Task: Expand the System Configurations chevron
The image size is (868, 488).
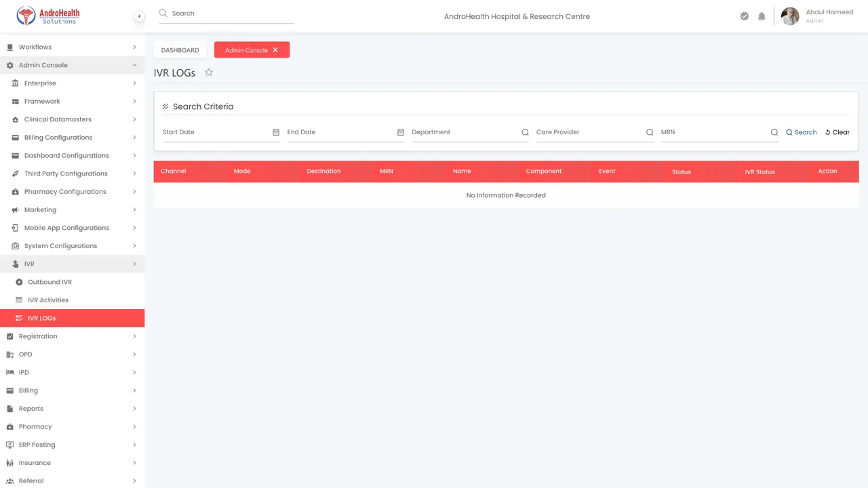Action: coord(134,246)
